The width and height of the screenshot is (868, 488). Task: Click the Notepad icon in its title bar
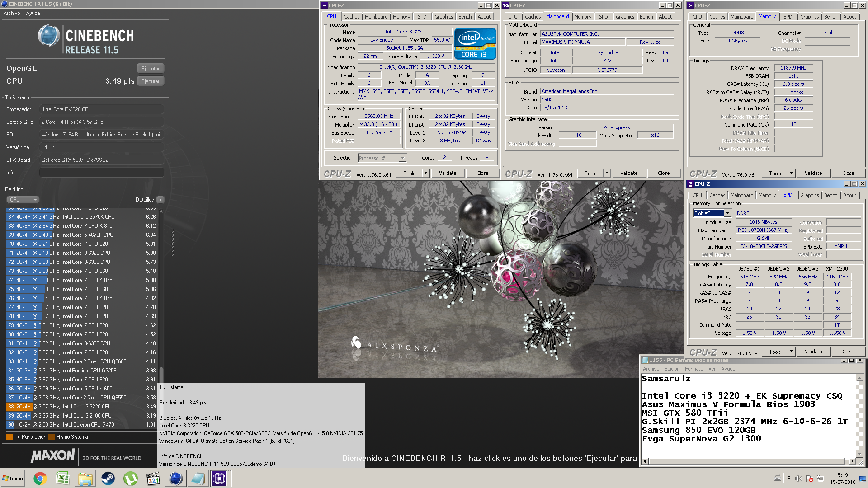click(x=645, y=360)
